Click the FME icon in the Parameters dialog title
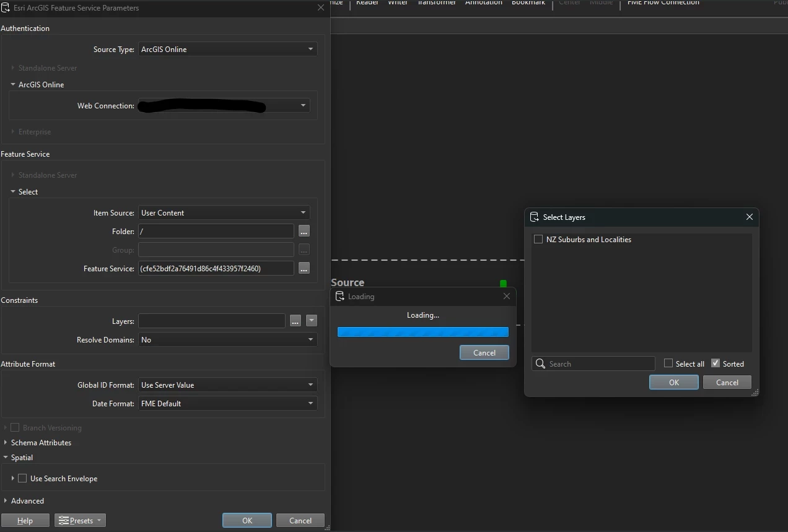Image resolution: width=788 pixels, height=532 pixels. coord(6,8)
